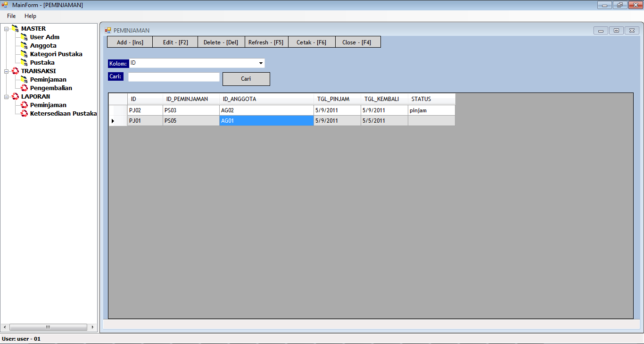Select the AG02 cell
644x344 pixels.
pos(266,110)
